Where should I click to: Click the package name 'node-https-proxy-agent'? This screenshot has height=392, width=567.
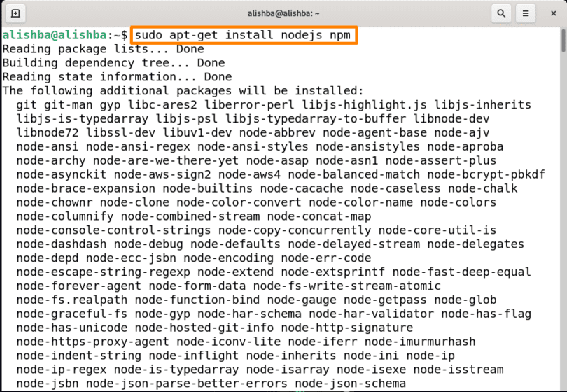92,342
